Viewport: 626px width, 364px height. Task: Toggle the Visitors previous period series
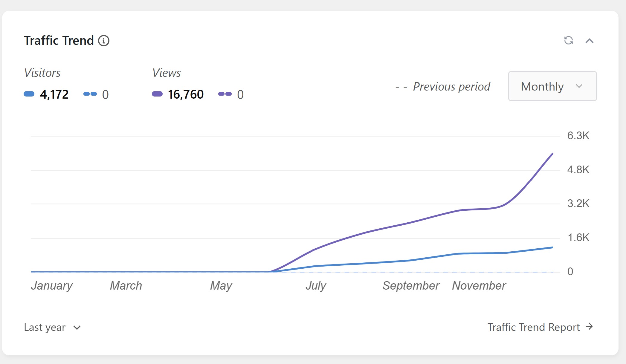[96, 94]
